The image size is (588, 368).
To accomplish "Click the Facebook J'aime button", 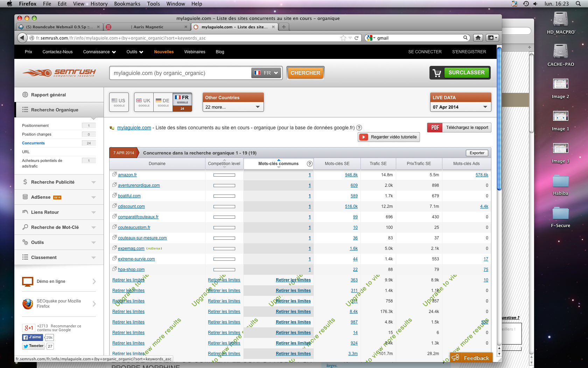I will click(x=32, y=337).
